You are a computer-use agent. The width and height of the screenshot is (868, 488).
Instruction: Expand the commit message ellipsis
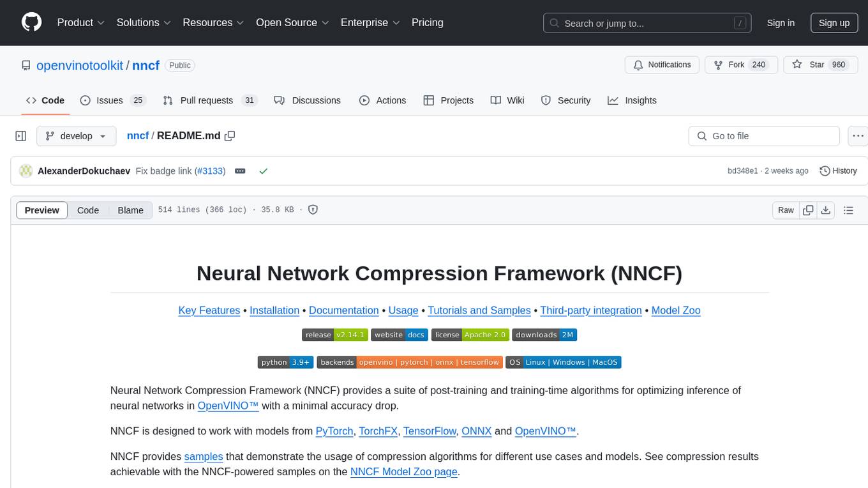[x=240, y=171]
